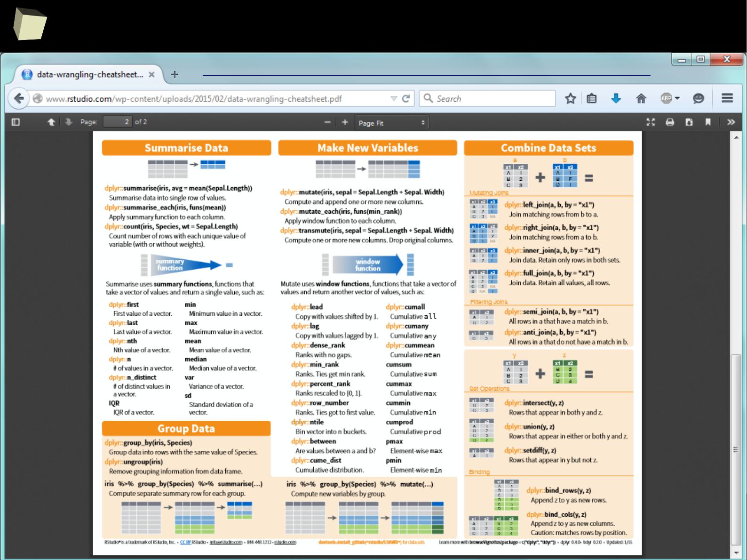Download the PDF file
This screenshot has width=747, height=560.
tap(689, 122)
